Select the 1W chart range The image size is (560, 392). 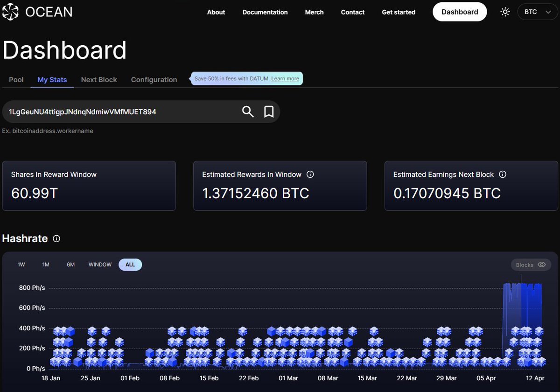(21, 265)
